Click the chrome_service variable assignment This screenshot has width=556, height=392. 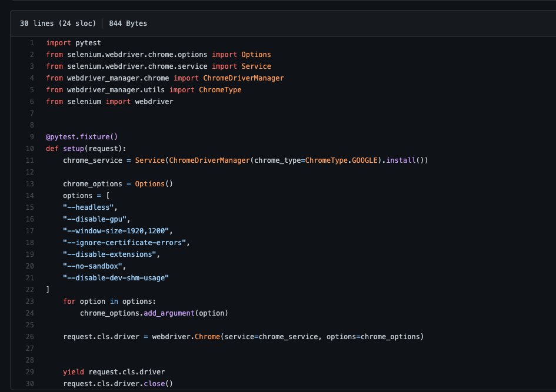94,160
